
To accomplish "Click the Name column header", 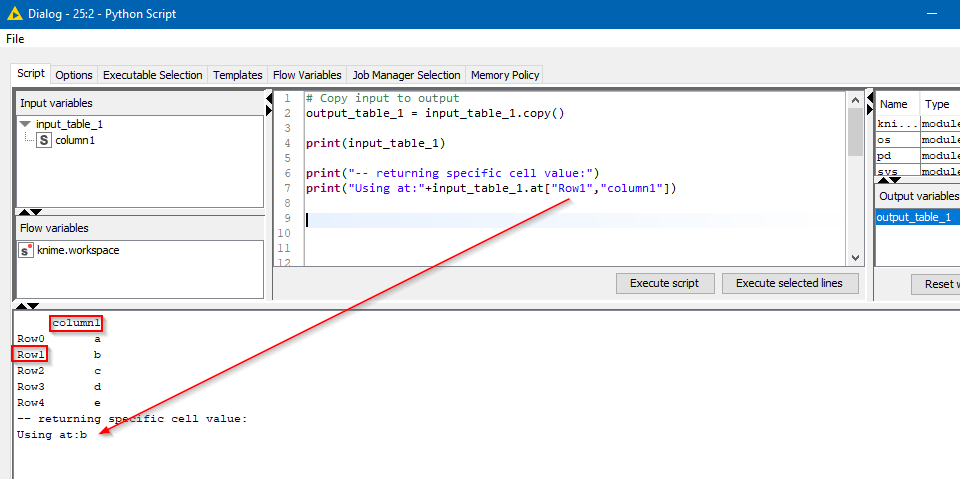I will tap(893, 104).
